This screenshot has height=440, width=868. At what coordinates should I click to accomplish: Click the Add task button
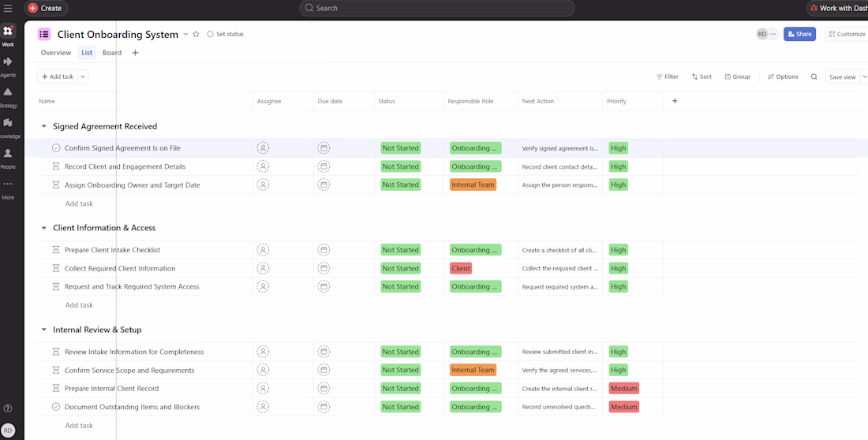58,77
